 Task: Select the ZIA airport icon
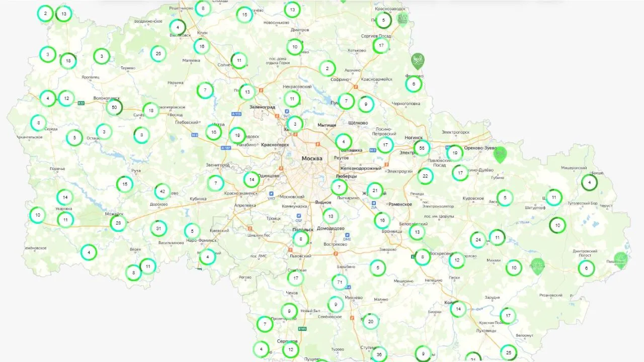[374, 204]
